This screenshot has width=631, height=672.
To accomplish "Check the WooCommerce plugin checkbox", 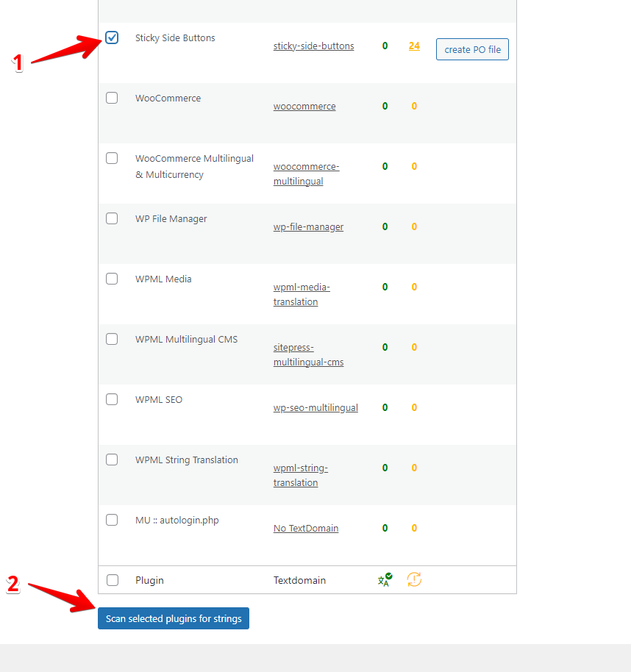I will [x=112, y=98].
